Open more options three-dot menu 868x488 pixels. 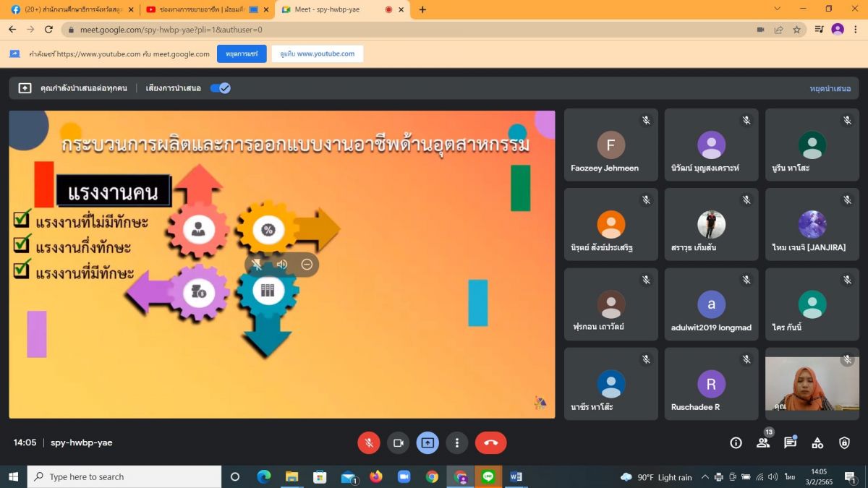tap(457, 442)
